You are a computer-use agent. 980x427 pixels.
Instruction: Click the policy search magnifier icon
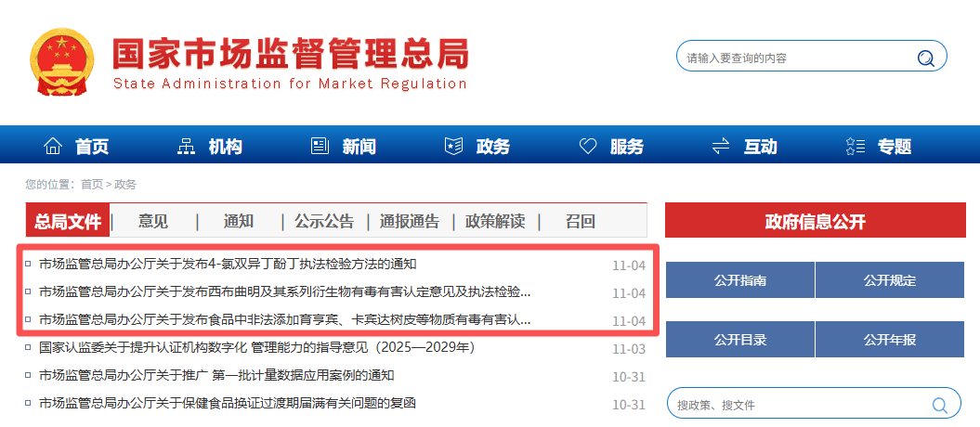[x=939, y=405]
